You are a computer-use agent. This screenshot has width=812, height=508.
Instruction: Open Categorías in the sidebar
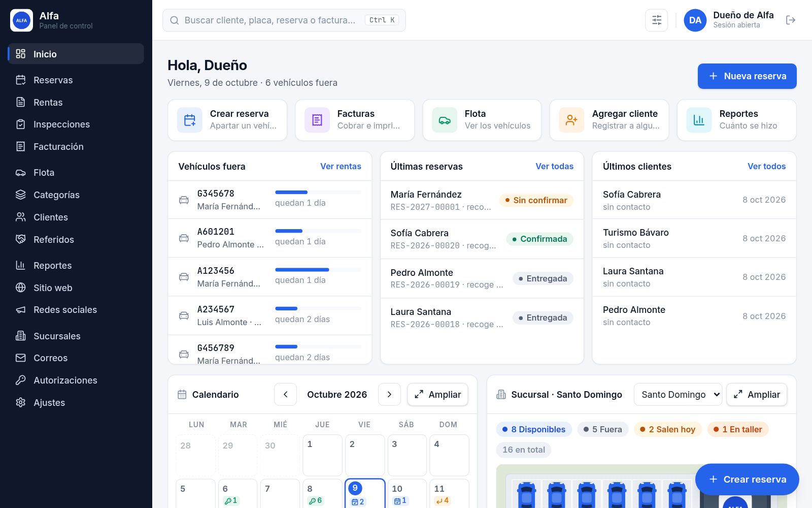tap(76, 195)
